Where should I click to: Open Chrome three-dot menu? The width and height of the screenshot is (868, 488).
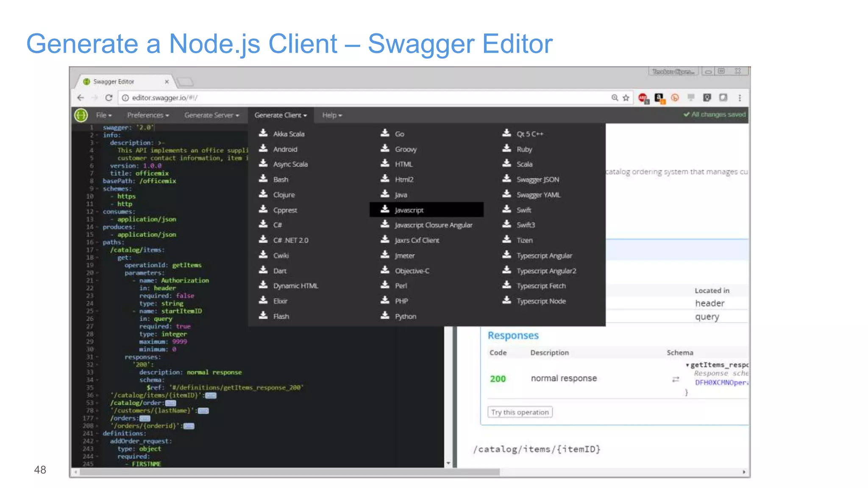740,98
